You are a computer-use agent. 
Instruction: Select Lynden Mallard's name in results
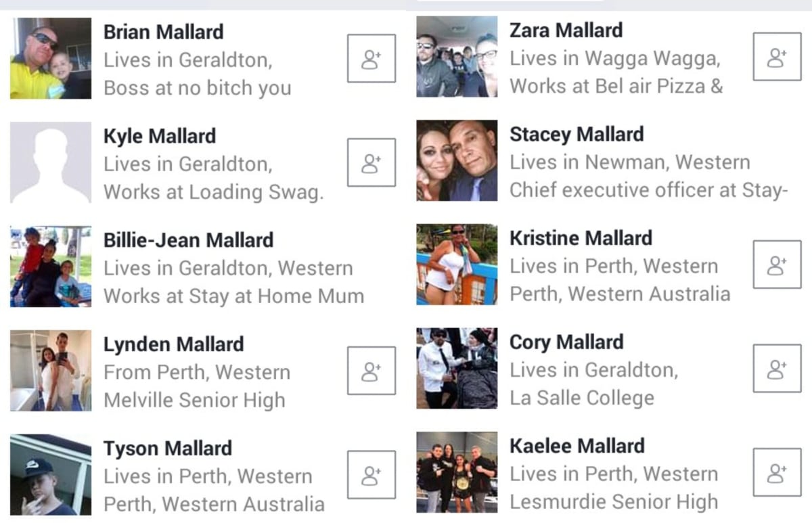pyautogui.click(x=174, y=344)
